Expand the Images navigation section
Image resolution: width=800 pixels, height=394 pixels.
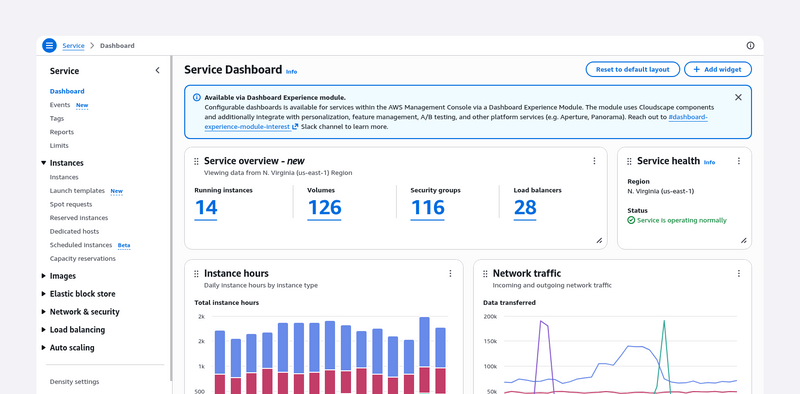tap(43, 276)
